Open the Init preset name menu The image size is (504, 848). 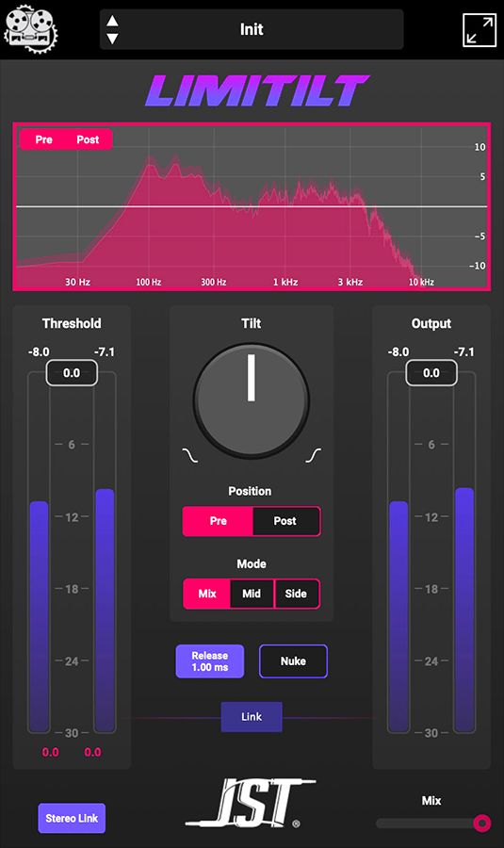pyautogui.click(x=252, y=29)
